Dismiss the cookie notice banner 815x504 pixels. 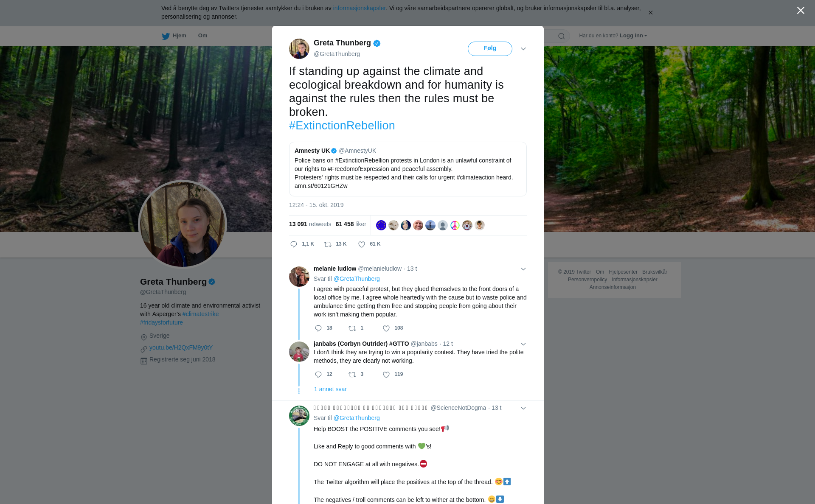650,13
